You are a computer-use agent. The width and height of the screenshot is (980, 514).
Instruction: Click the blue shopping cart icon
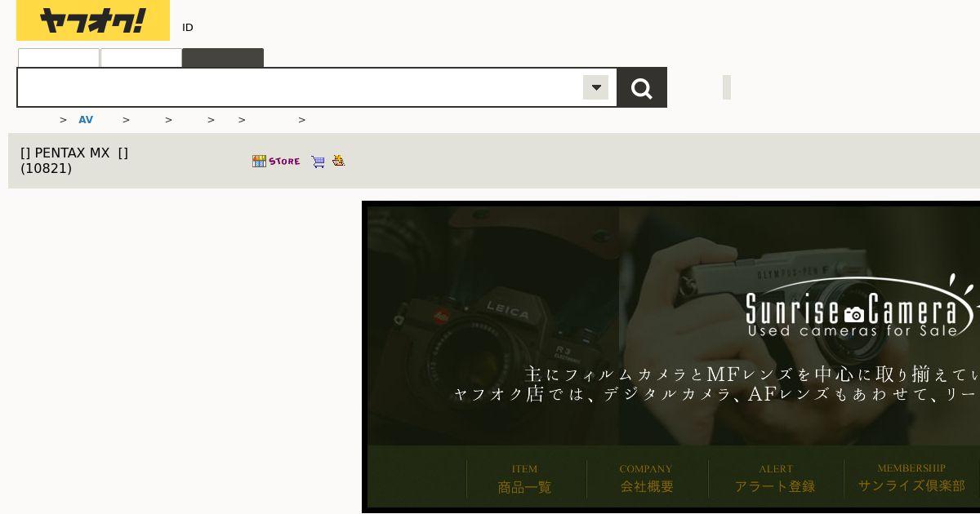(x=318, y=162)
